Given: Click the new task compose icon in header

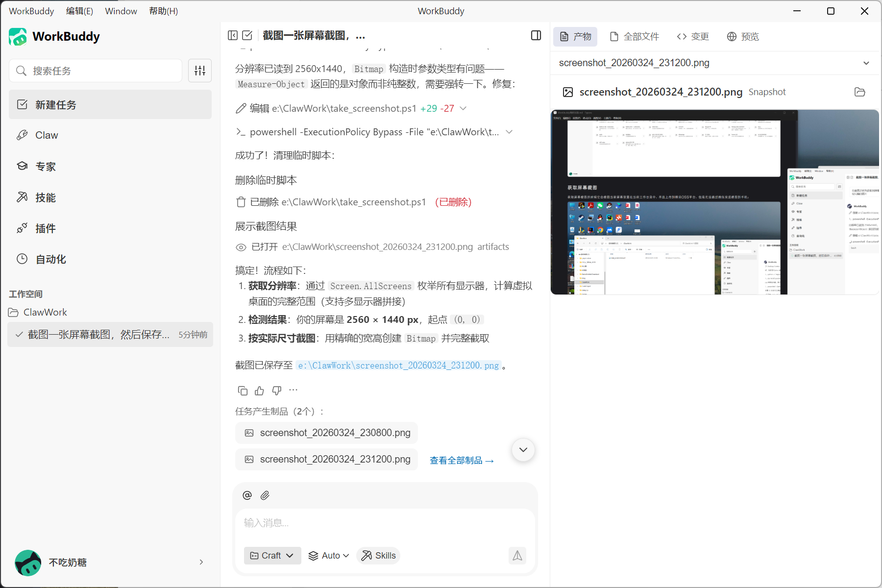Looking at the screenshot, I should [x=247, y=35].
